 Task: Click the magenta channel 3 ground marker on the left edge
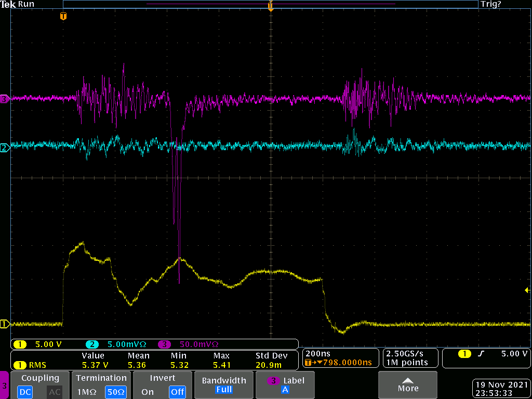pos(4,98)
